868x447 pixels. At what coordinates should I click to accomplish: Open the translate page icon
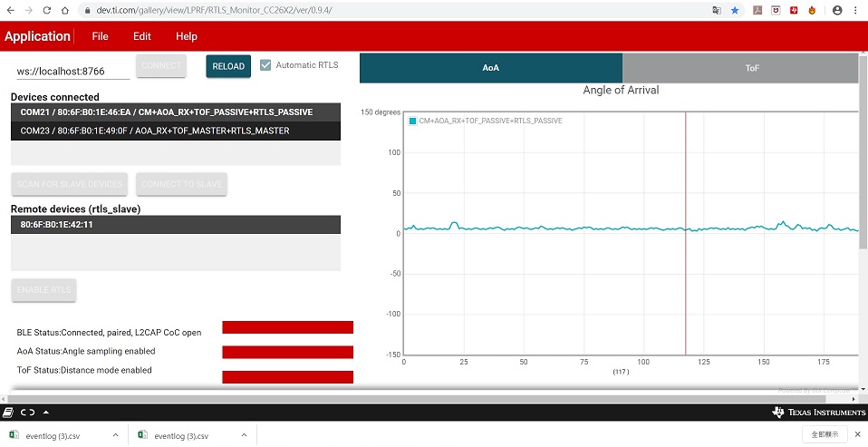point(717,10)
